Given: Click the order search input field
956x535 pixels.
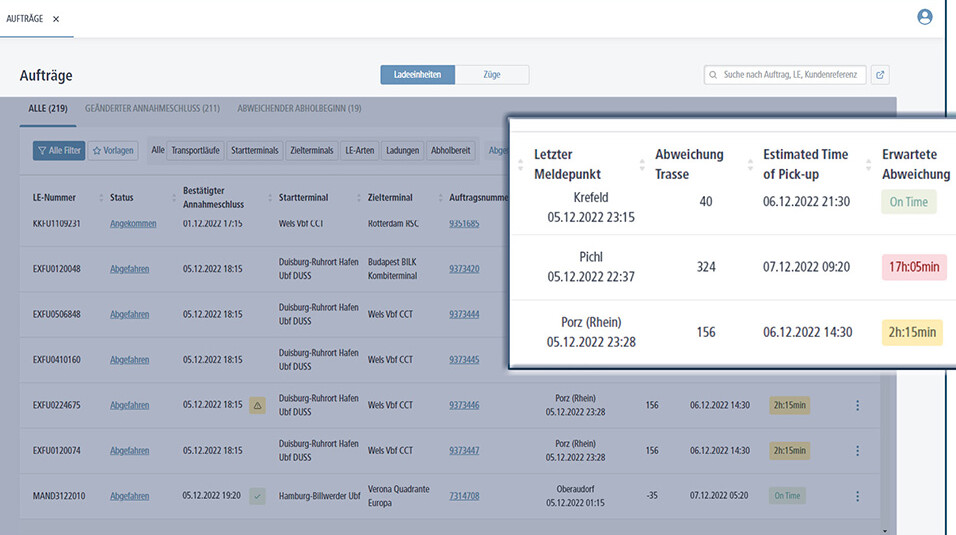Looking at the screenshot, I should point(785,74).
